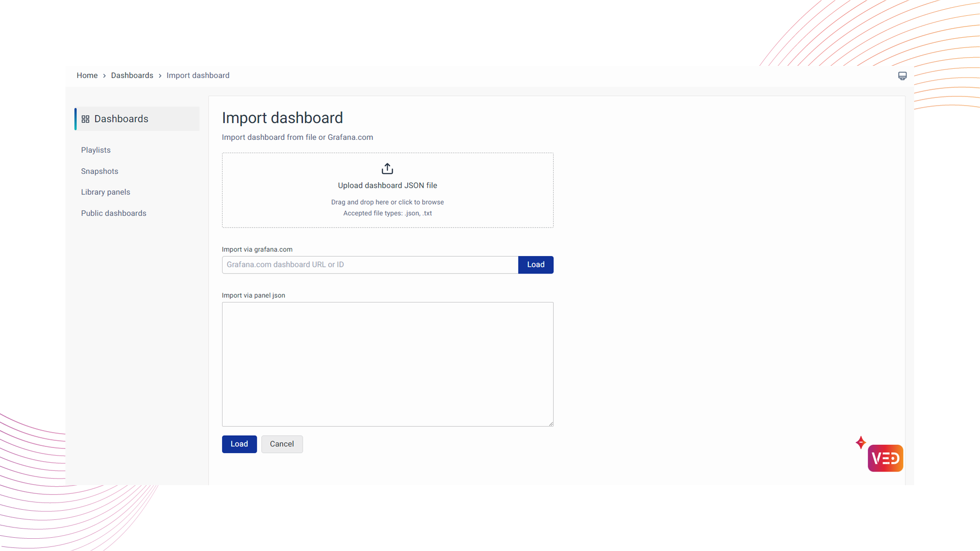Screen dimensions: 980x551
Task: Go to Home in the breadcrumb
Action: click(x=87, y=76)
